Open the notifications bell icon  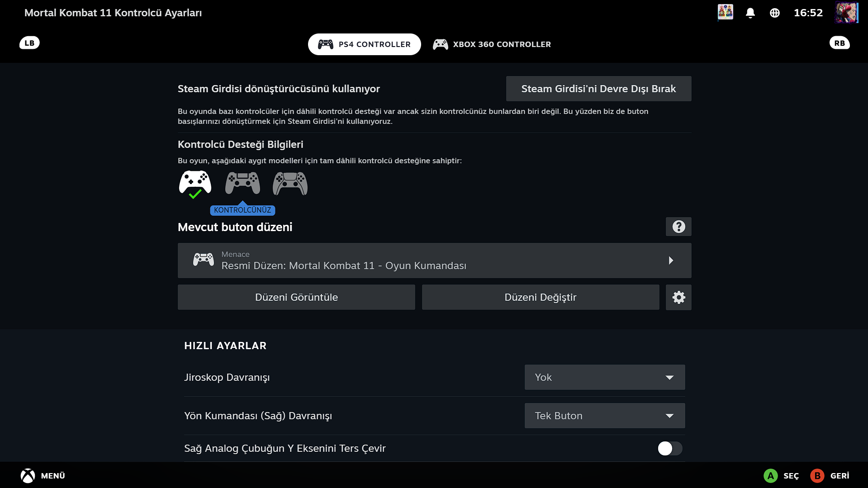point(750,13)
